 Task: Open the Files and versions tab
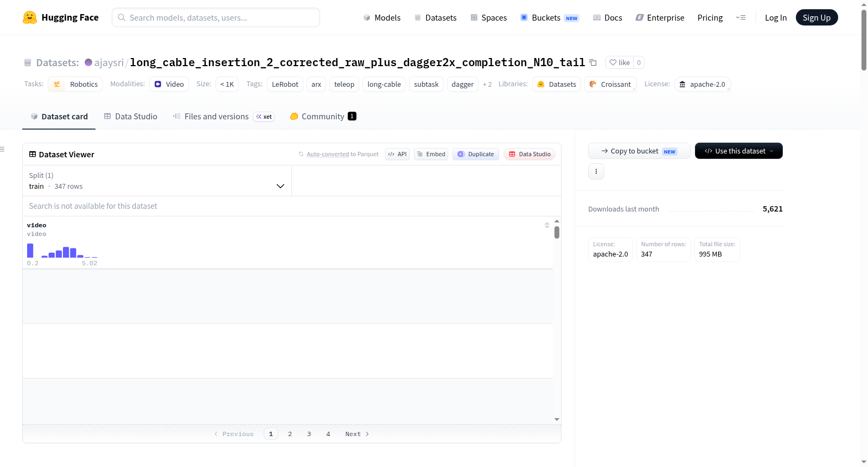point(224,116)
